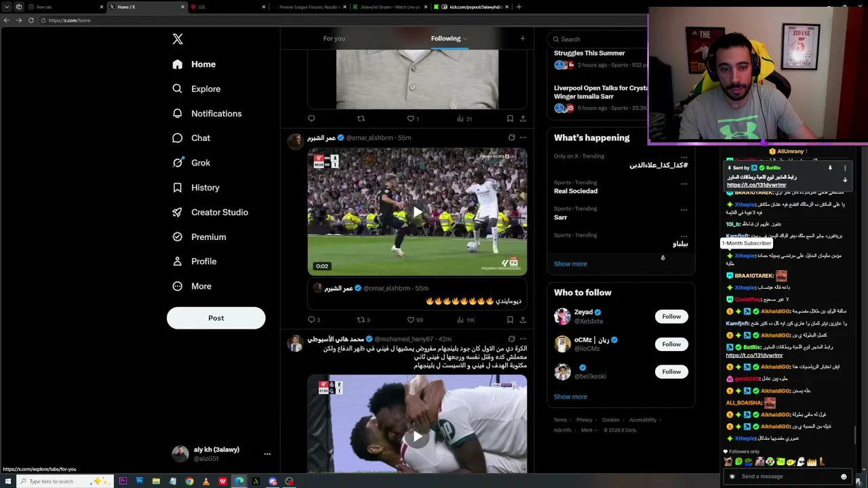Open the Liverpool Ismaila Sarr news story
Screen dimensions: 868x488
click(601, 92)
